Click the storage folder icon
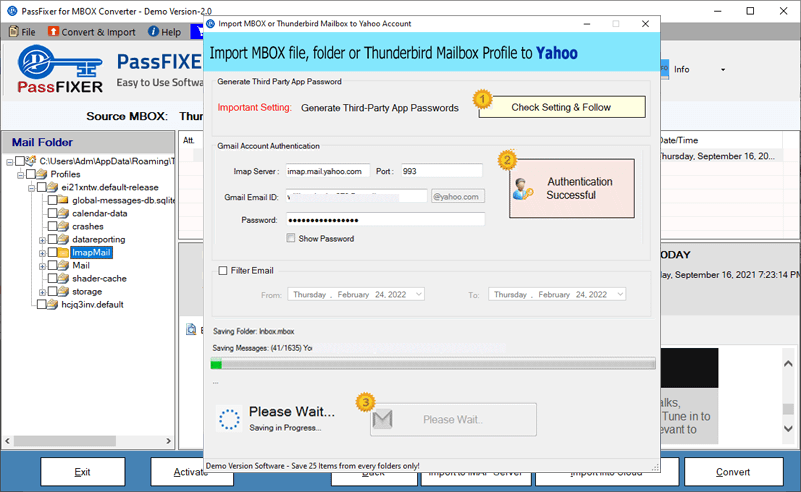Image resolution: width=801 pixels, height=492 pixels. coord(63,291)
